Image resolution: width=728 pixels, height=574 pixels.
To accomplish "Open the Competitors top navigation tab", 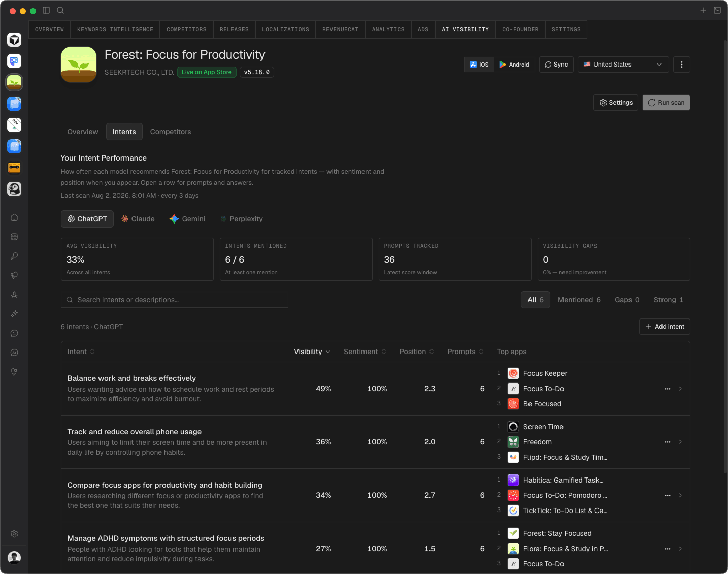I will tap(186, 29).
